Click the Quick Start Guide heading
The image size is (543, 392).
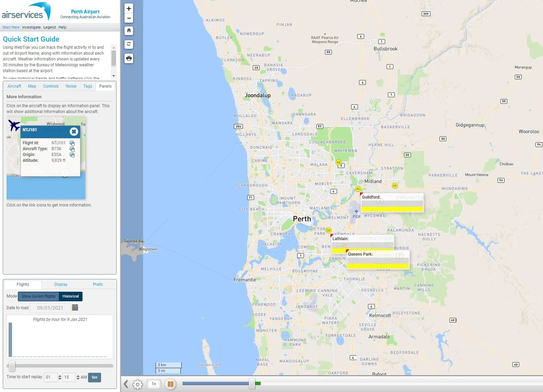31,39
